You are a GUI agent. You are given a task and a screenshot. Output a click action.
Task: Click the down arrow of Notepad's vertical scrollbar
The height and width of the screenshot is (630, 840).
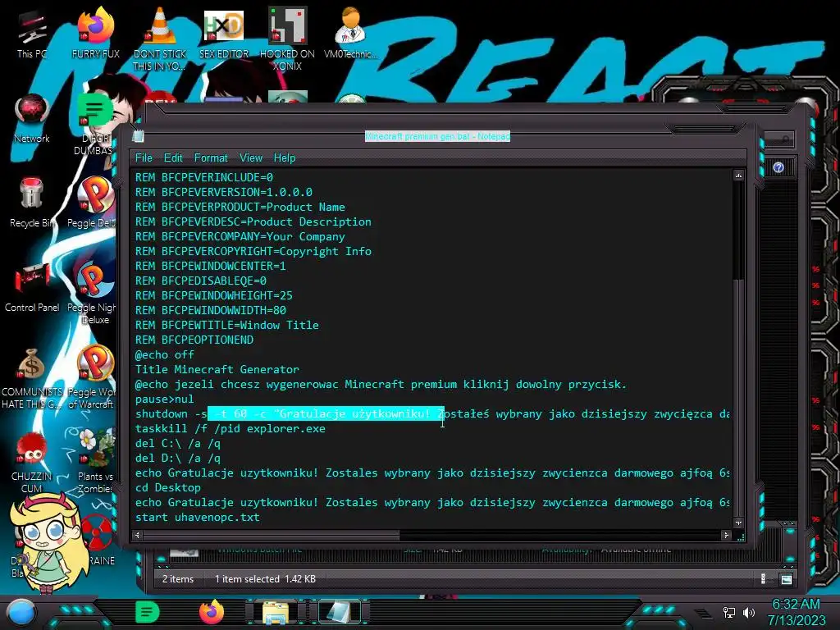click(738, 523)
